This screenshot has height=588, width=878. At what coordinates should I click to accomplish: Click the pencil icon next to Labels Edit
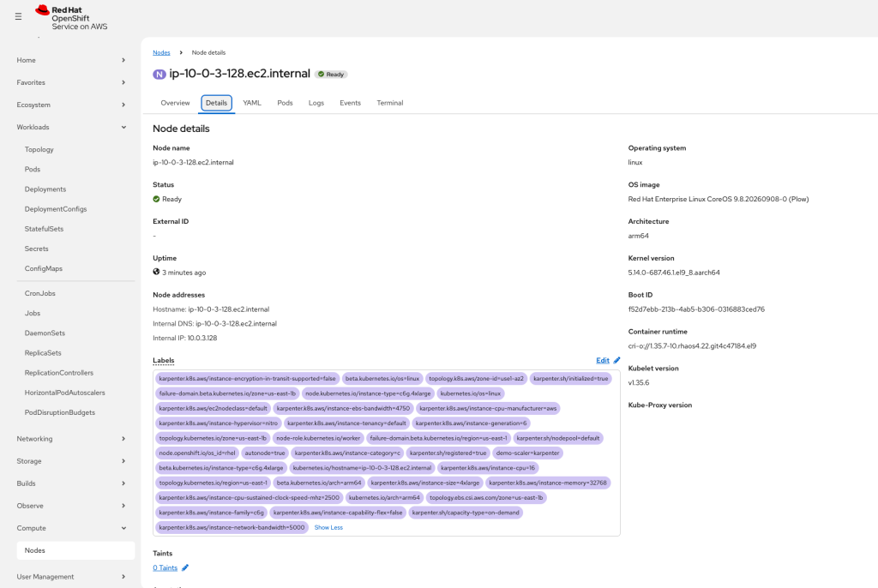point(616,360)
